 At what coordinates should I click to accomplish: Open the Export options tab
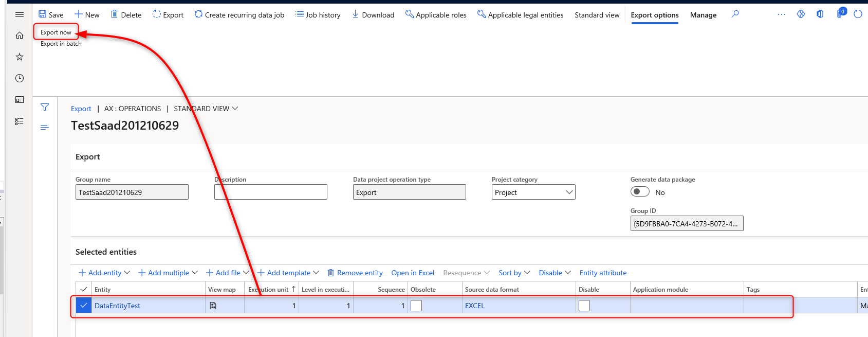(x=655, y=15)
